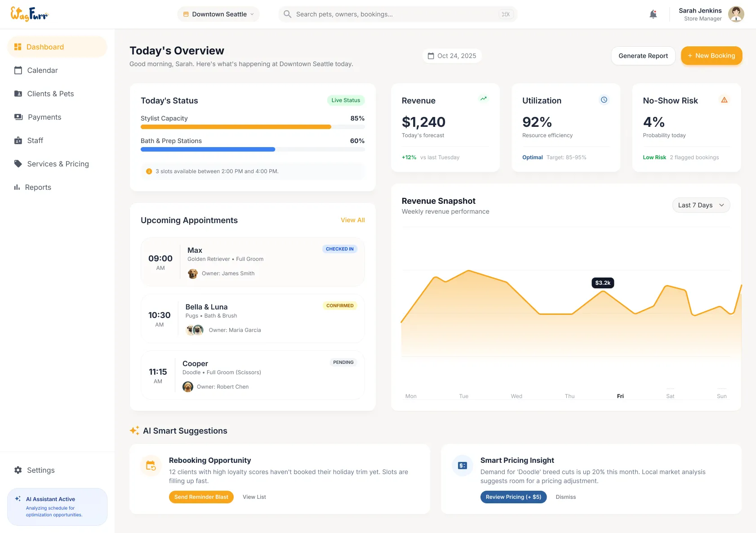Click the WagFurr logo
The height and width of the screenshot is (533, 756).
point(29,14)
